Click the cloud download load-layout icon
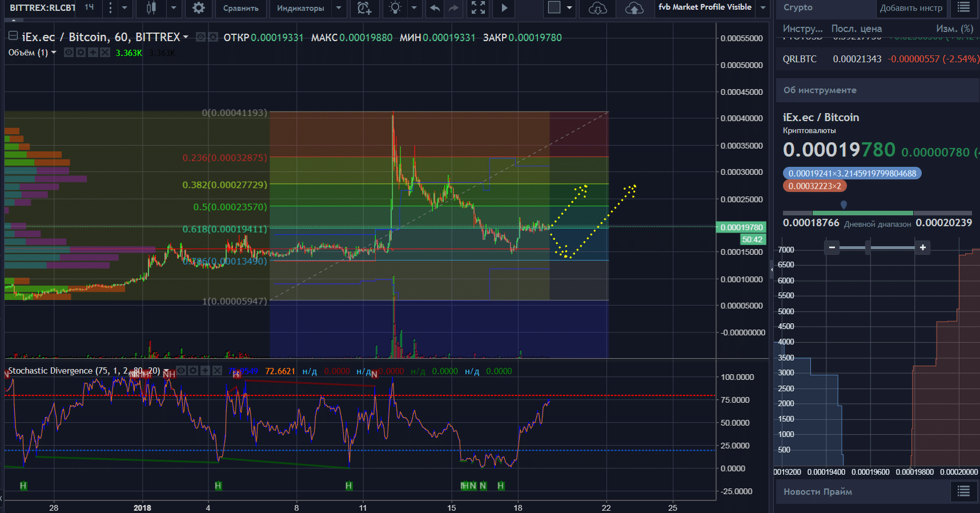 597,8
